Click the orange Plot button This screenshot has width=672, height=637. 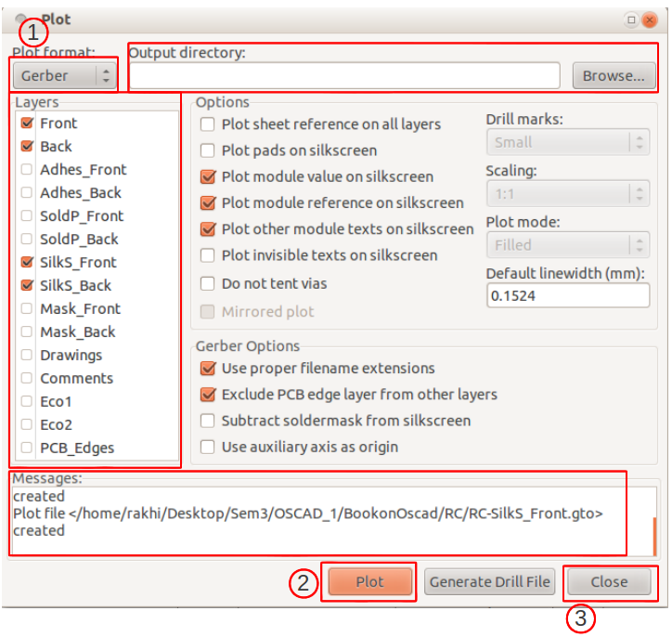369,581
